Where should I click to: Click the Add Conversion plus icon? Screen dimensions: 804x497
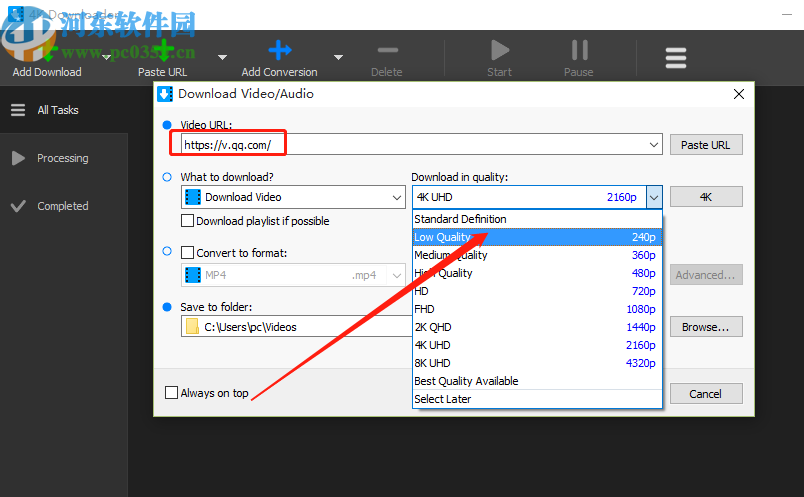(280, 50)
